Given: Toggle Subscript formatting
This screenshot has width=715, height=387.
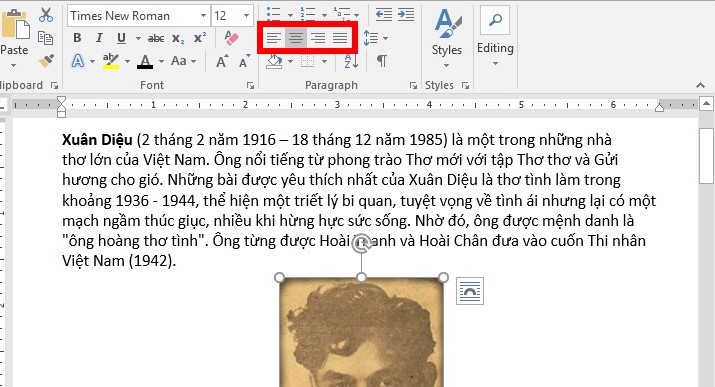Looking at the screenshot, I should tap(178, 39).
